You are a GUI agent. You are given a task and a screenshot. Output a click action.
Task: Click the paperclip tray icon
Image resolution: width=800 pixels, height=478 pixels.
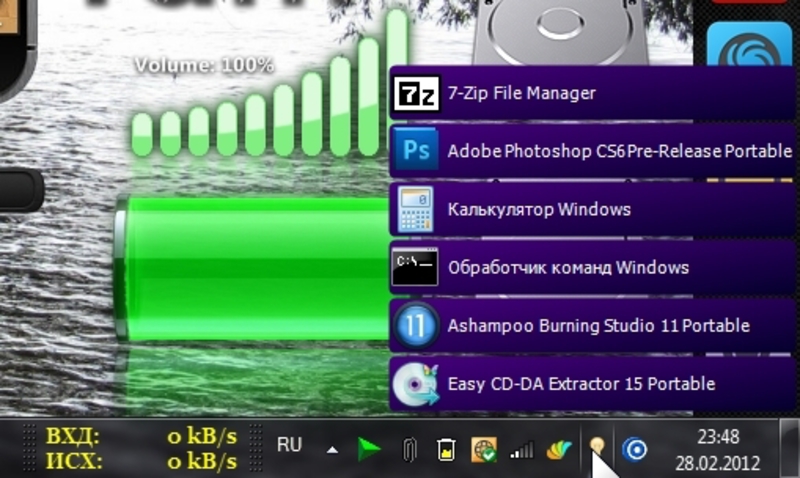click(x=408, y=450)
